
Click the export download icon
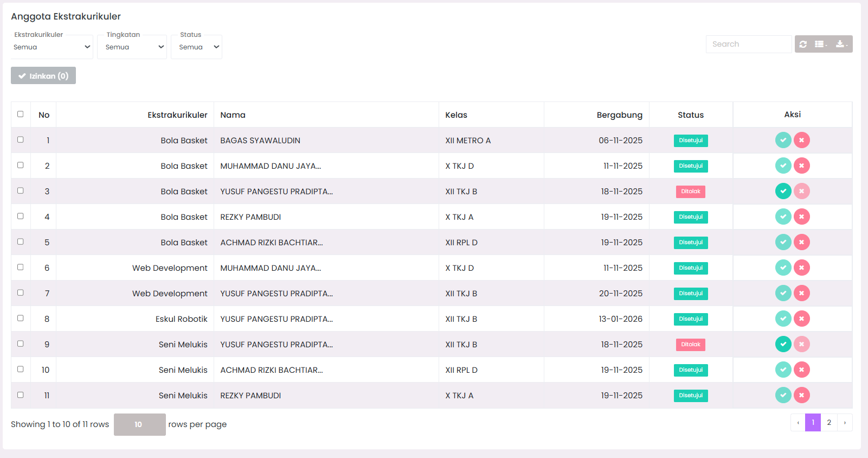[x=841, y=44]
